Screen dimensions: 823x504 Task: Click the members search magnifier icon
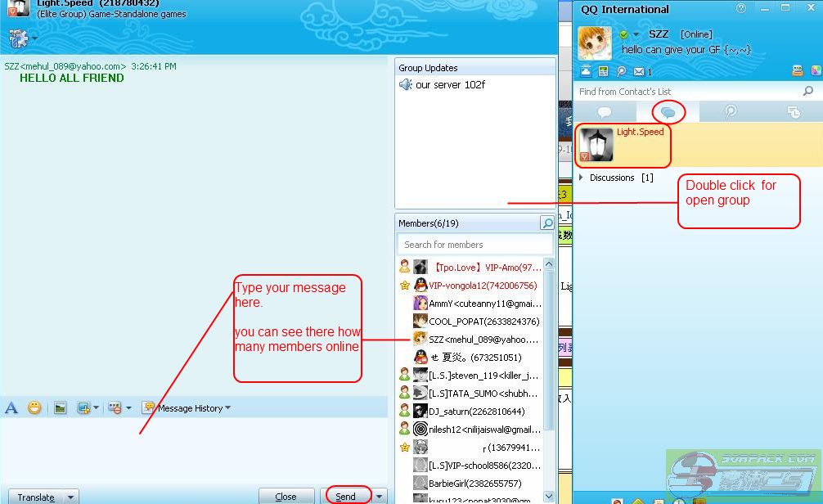(547, 223)
